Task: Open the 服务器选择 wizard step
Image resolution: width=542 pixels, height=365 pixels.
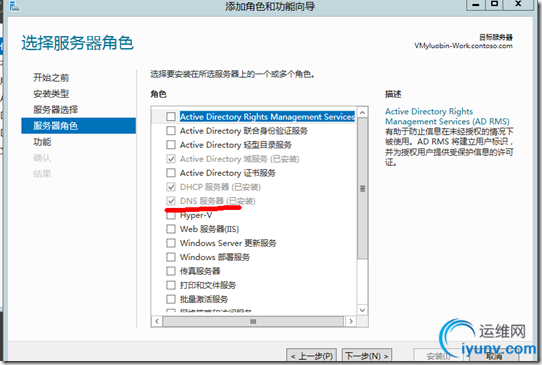Action: (x=56, y=110)
